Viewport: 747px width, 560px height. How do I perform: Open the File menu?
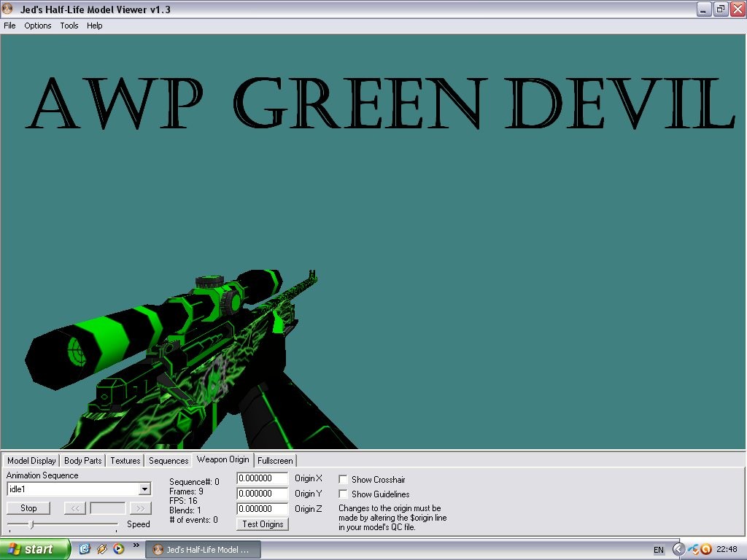point(9,26)
